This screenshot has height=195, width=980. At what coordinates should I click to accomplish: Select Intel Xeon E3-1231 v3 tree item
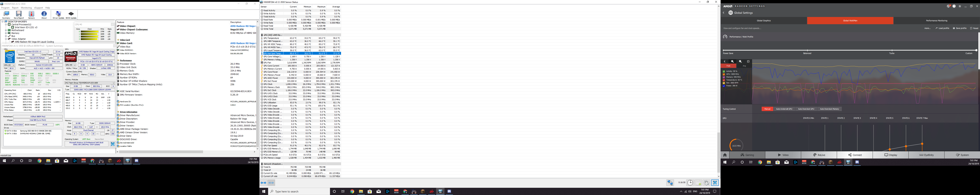[x=26, y=27]
